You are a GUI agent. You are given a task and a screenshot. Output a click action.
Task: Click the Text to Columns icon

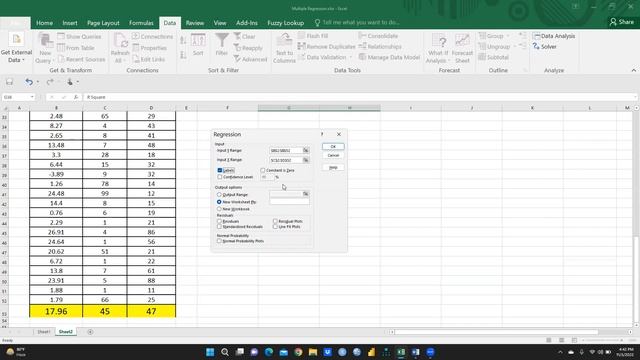tap(284, 40)
